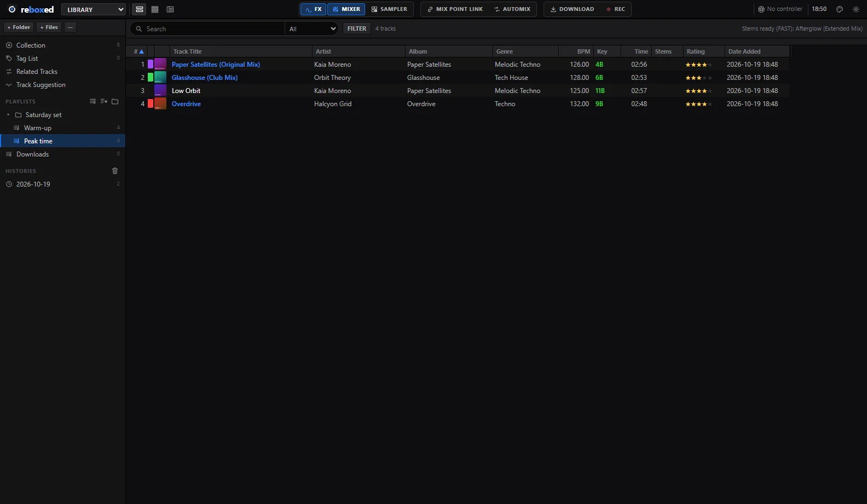Toggle the FX panel

(x=314, y=9)
